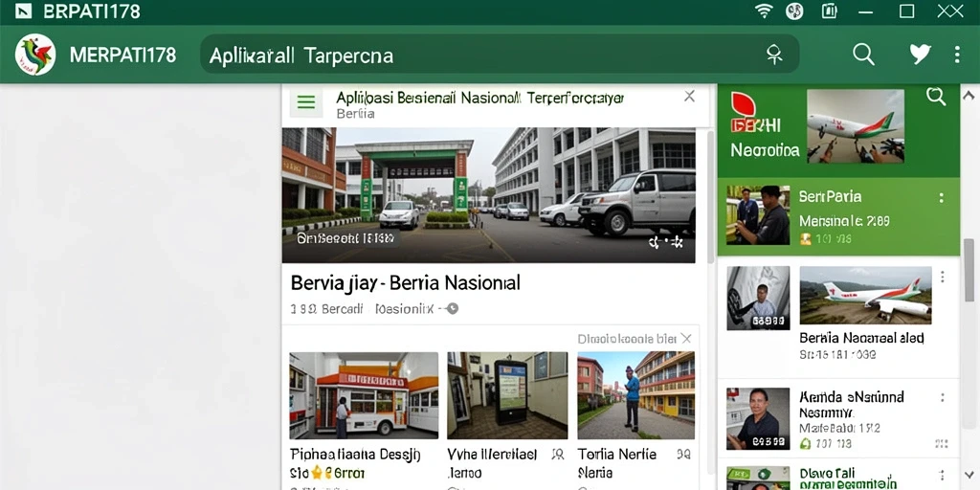
Task: Close the article panel header with X
Action: pos(689,97)
